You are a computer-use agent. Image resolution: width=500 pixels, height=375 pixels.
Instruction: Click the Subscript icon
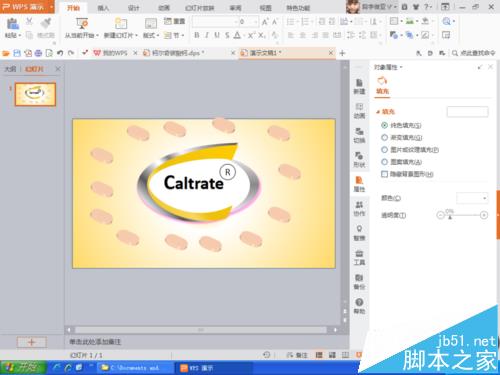pyautogui.click(x=262, y=35)
